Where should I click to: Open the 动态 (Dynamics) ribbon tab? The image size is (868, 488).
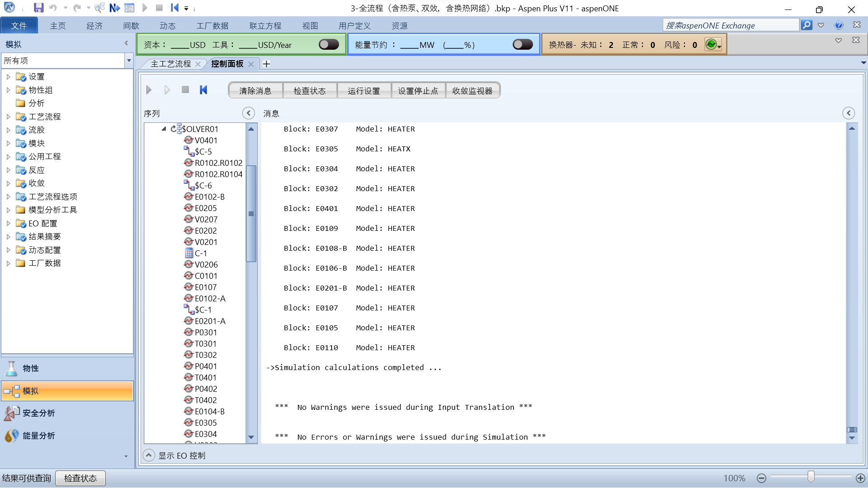click(x=167, y=26)
